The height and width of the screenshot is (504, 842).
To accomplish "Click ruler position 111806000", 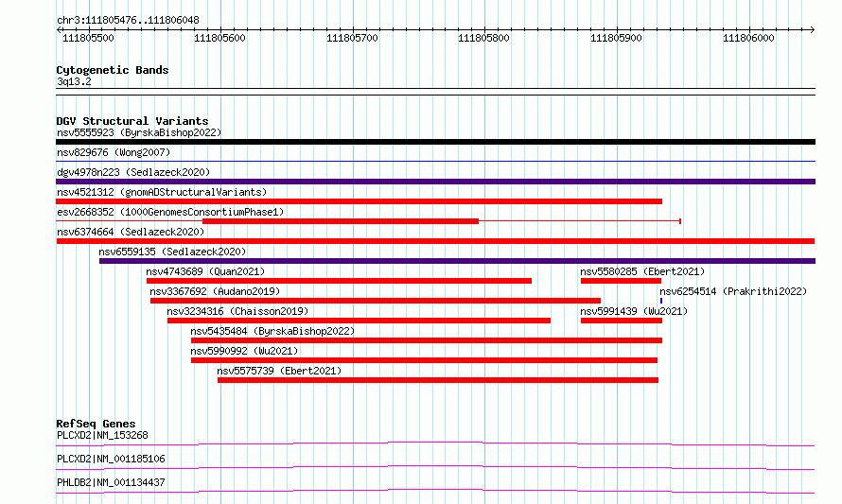I will tap(748, 38).
